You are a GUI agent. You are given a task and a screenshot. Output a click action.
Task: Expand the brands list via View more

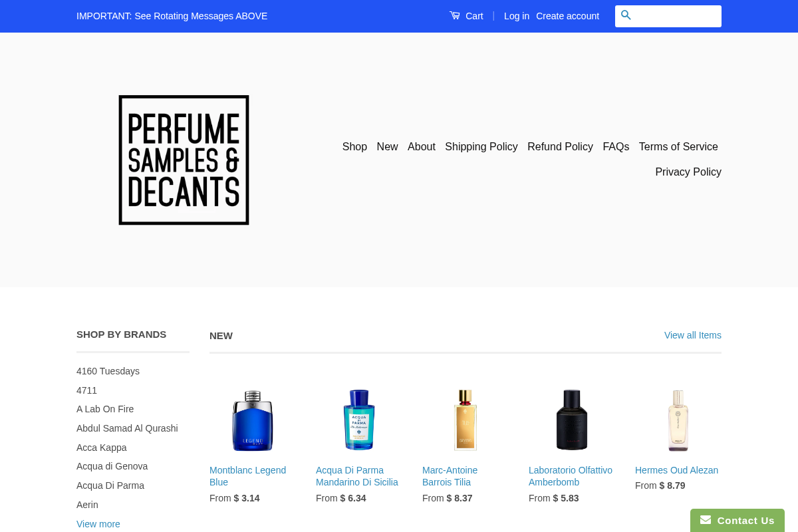pos(98,523)
